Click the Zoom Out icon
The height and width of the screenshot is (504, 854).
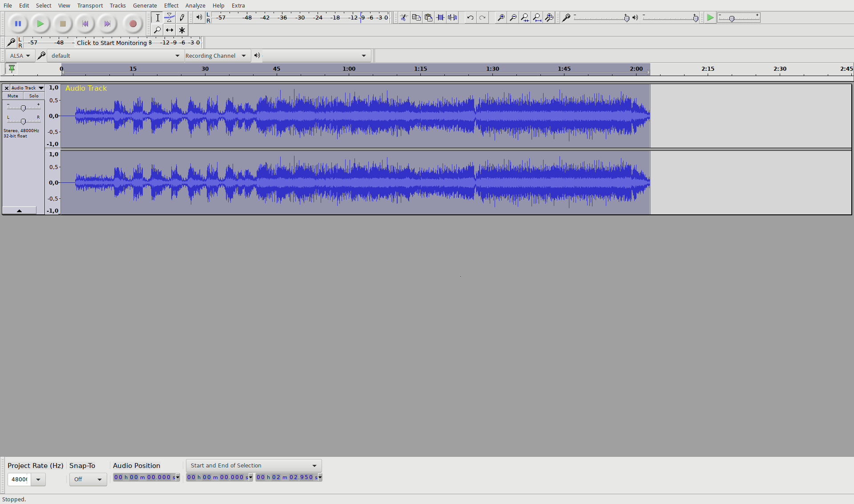[x=513, y=17]
